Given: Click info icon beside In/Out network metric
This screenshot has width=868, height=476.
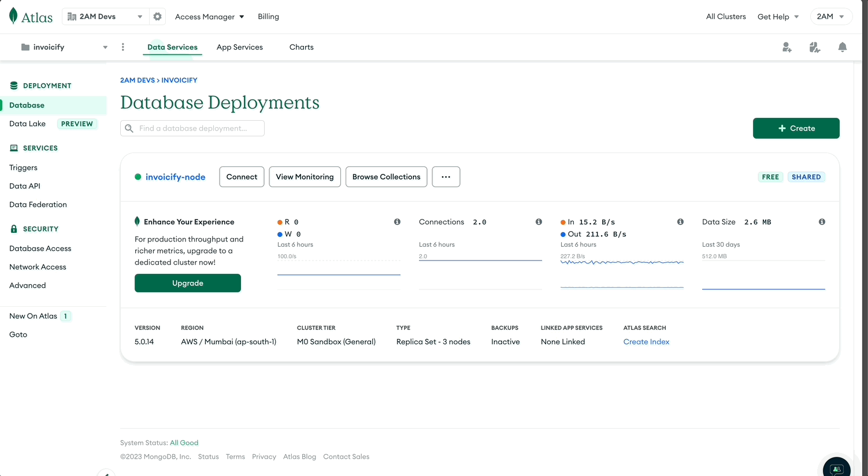Looking at the screenshot, I should point(680,222).
